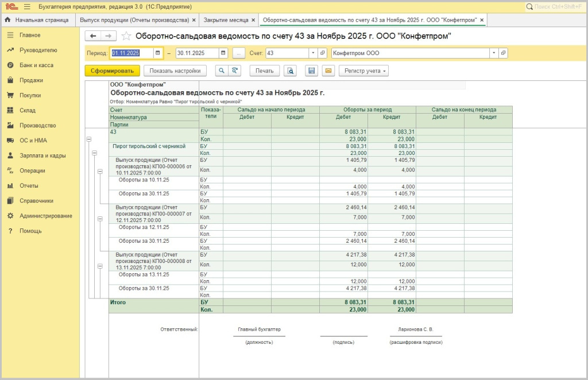
Task: Click the save report diskette icon
Action: (x=311, y=71)
